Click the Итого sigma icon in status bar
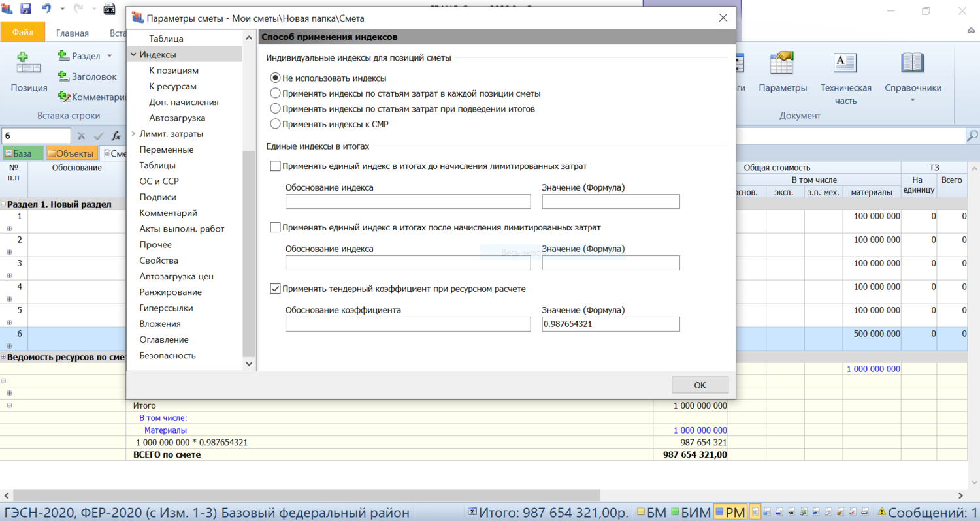 click(473, 513)
